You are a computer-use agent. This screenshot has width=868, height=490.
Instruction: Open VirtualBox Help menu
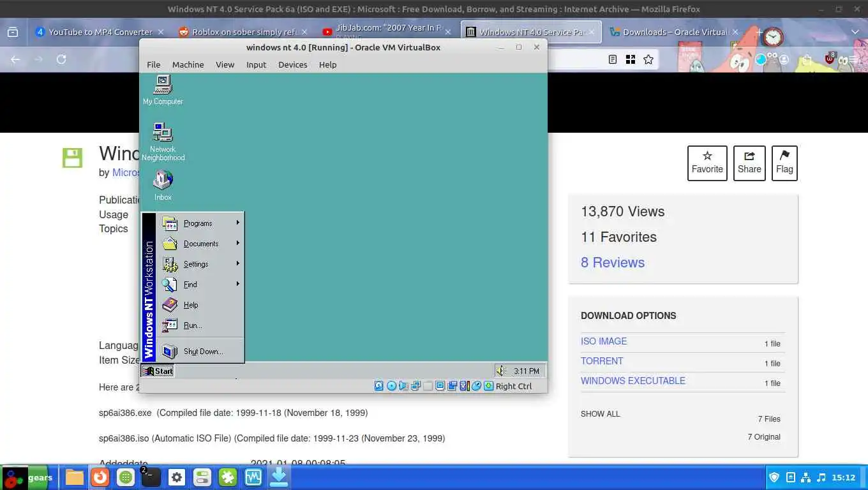[x=328, y=64]
